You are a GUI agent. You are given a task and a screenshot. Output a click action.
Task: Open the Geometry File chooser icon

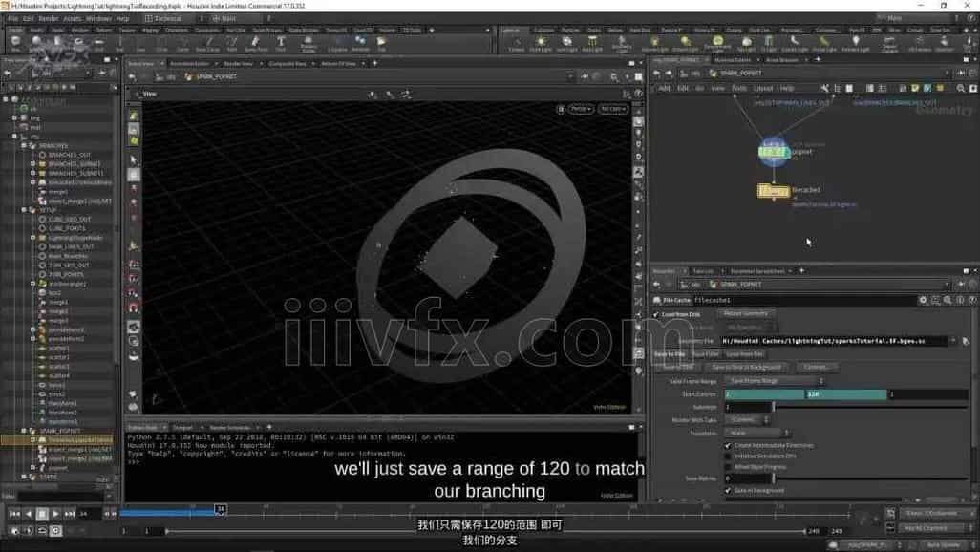click(966, 341)
